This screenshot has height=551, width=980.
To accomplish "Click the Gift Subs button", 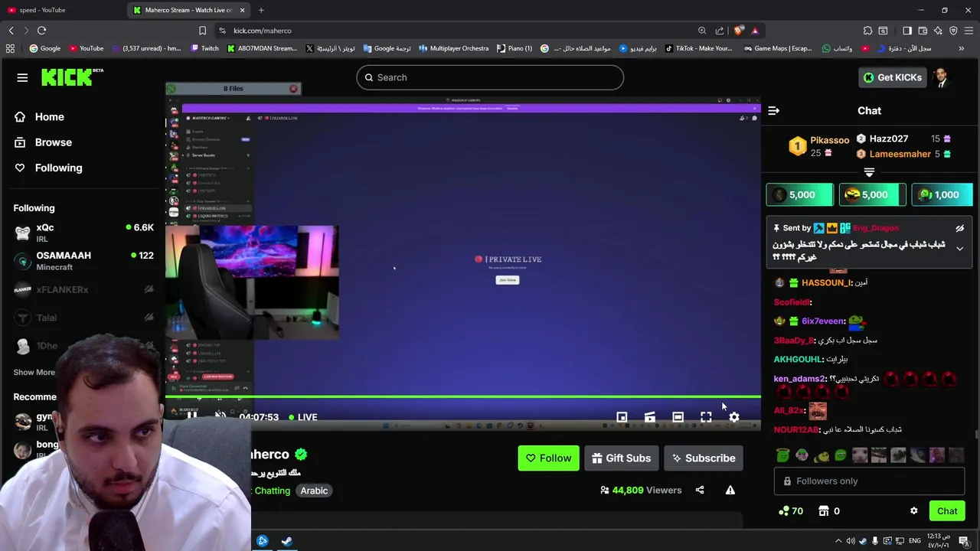I will (x=621, y=458).
